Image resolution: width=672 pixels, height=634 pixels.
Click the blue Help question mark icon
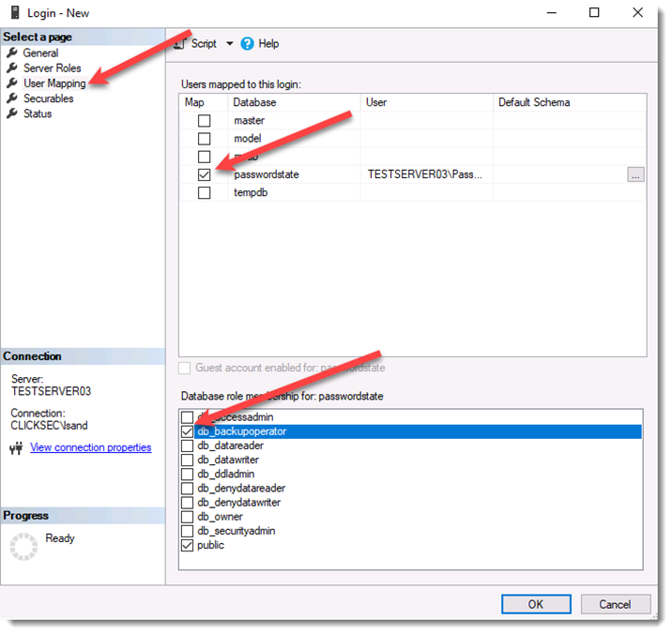(247, 44)
